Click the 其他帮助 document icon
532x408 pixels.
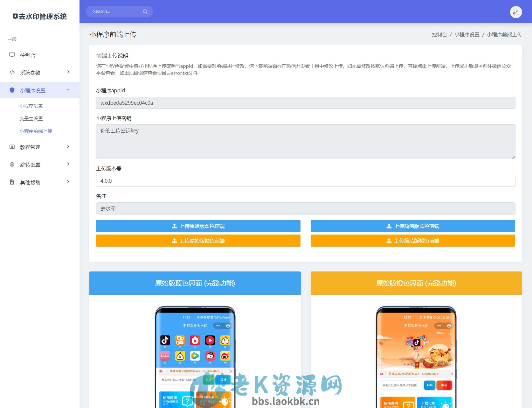12,182
